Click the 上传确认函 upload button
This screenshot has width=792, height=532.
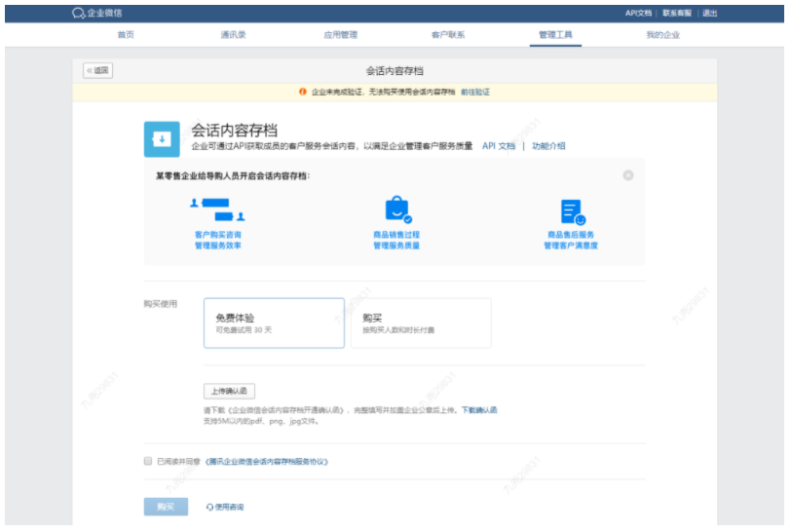click(229, 392)
